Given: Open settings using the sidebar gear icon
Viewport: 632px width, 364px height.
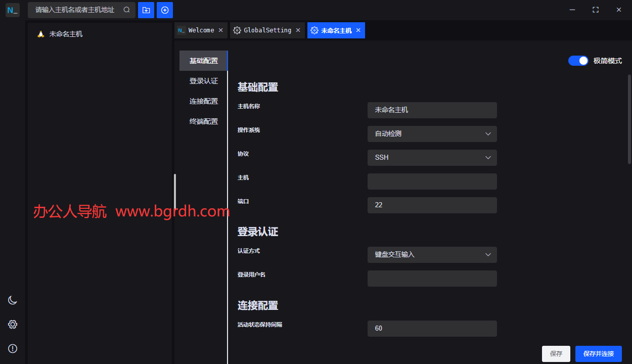Looking at the screenshot, I should [x=12, y=324].
